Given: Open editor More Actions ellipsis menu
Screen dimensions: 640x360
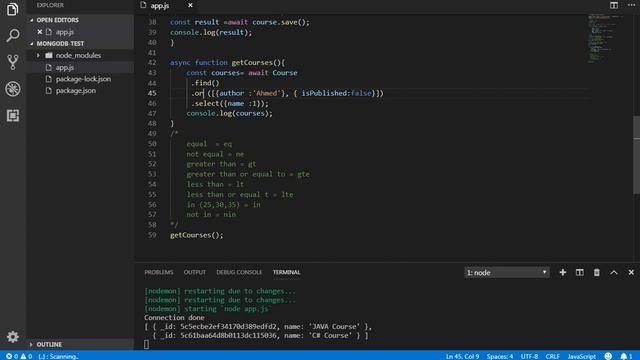Looking at the screenshot, I should pyautogui.click(x=631, y=5).
